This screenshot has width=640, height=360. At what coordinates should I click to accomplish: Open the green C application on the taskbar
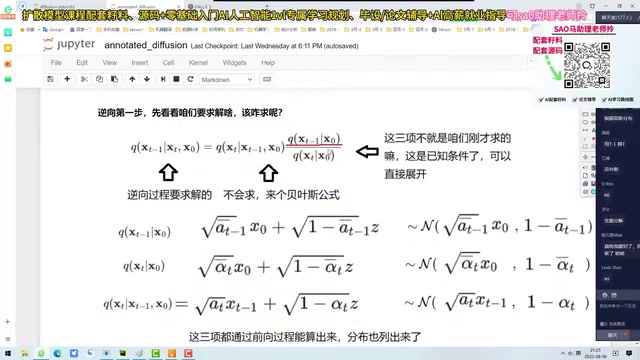(156, 353)
